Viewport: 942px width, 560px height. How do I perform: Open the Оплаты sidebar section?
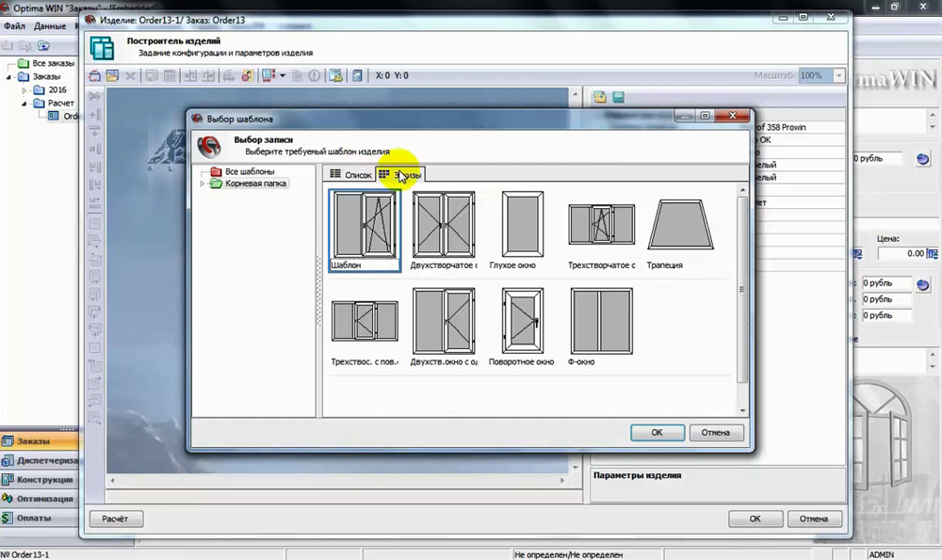(x=39, y=518)
